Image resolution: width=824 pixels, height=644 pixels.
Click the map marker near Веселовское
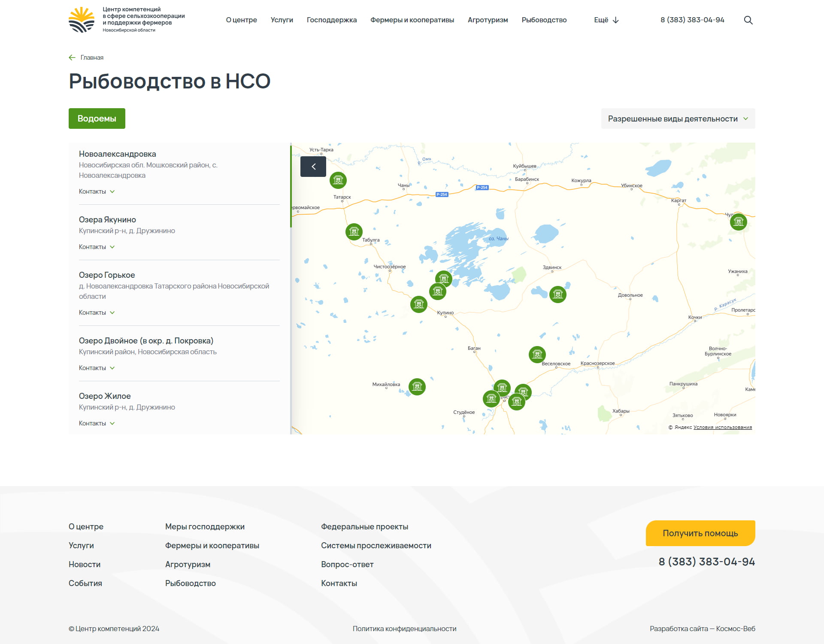pos(537,355)
